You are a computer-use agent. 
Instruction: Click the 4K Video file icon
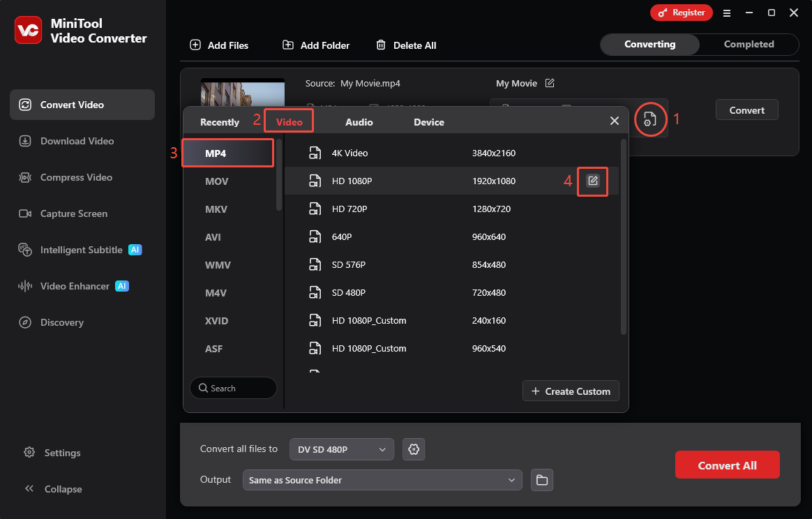point(315,153)
